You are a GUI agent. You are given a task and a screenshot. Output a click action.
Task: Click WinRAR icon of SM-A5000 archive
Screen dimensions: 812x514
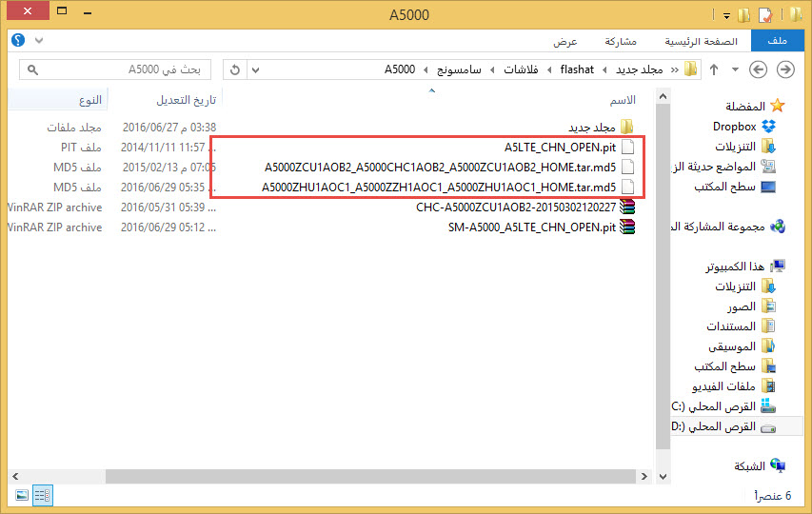point(627,227)
